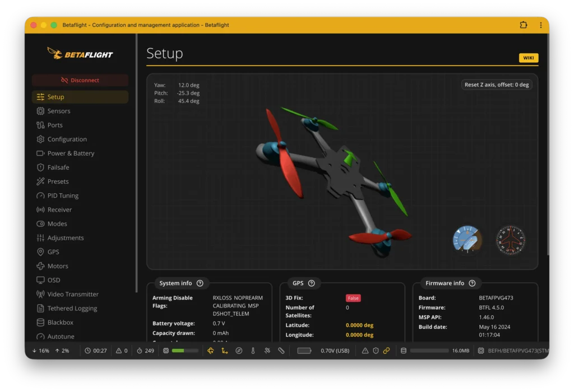Click the cycle time 249 readout
The height and width of the screenshot is (392, 574).
click(145, 351)
